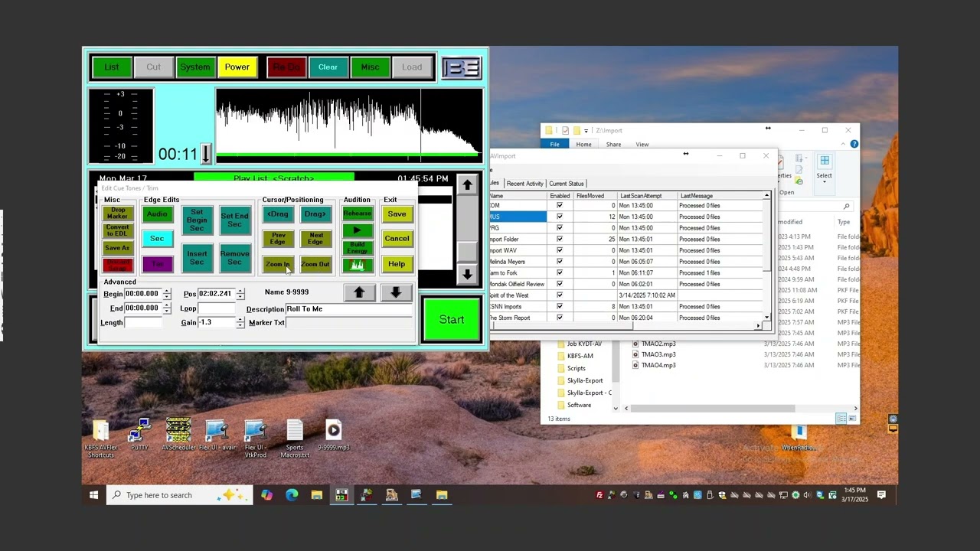Click the End time spinner arrows
This screenshot has height=551, width=980.
pos(167,308)
